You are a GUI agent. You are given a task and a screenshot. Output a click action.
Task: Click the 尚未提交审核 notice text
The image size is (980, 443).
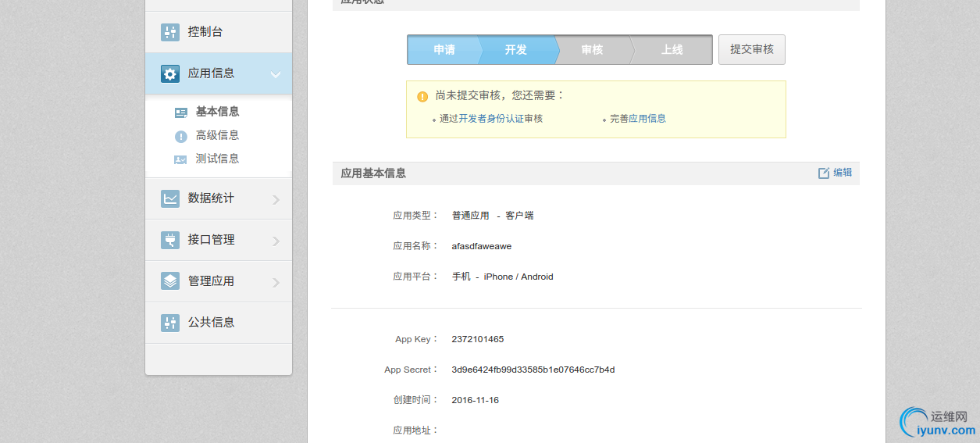click(500, 95)
